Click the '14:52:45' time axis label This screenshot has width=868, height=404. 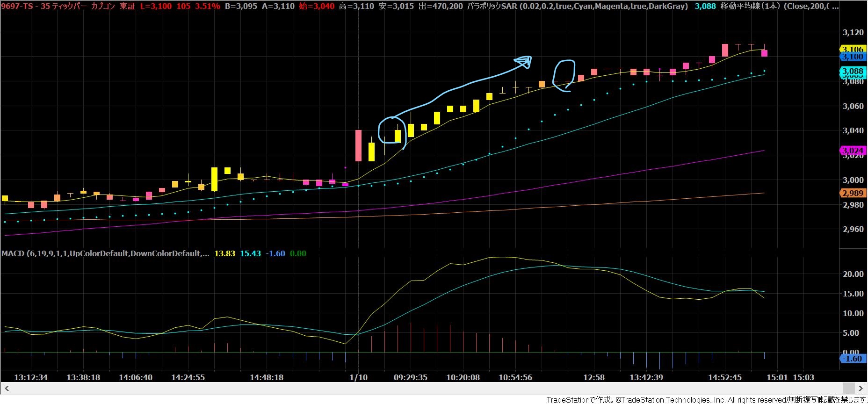point(725,377)
